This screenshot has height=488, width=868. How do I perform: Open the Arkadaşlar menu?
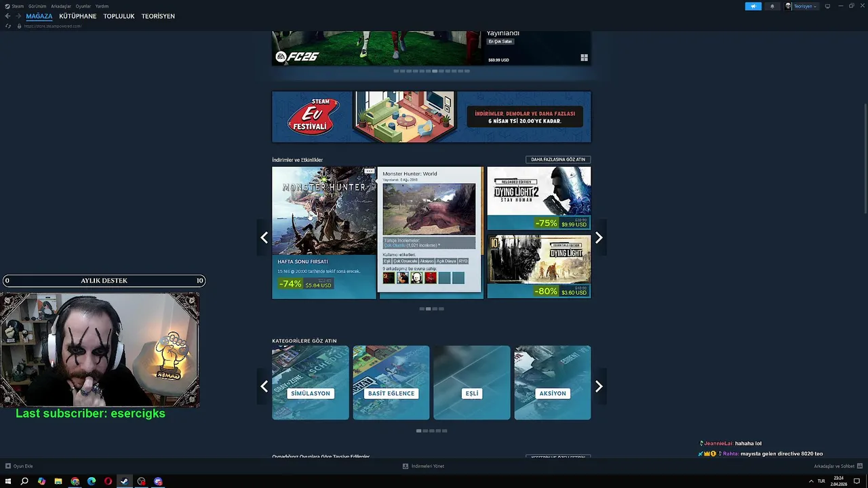click(61, 6)
